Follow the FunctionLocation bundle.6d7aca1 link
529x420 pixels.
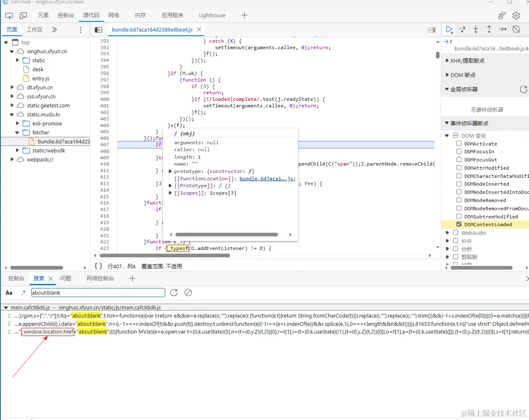[x=267, y=179]
